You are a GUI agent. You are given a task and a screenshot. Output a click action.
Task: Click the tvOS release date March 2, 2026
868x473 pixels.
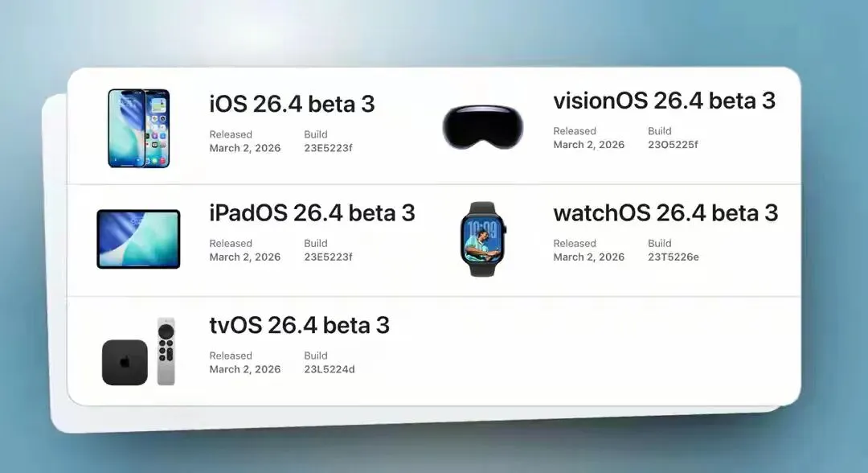(244, 369)
